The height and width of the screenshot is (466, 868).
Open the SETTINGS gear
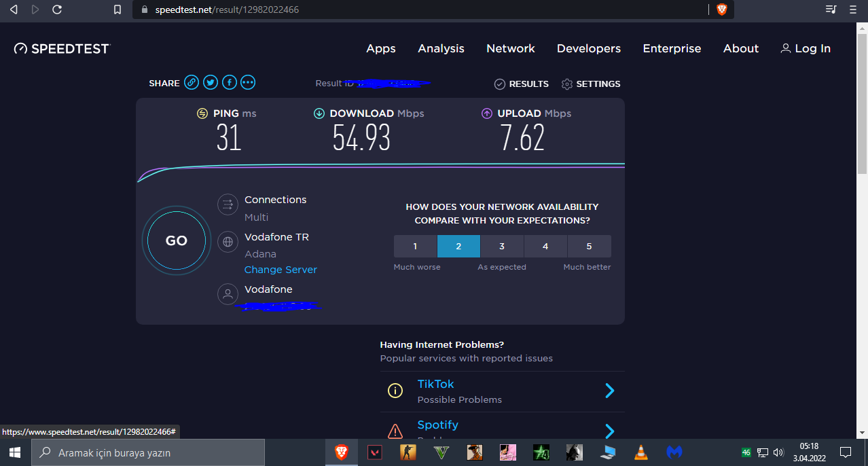coord(591,84)
